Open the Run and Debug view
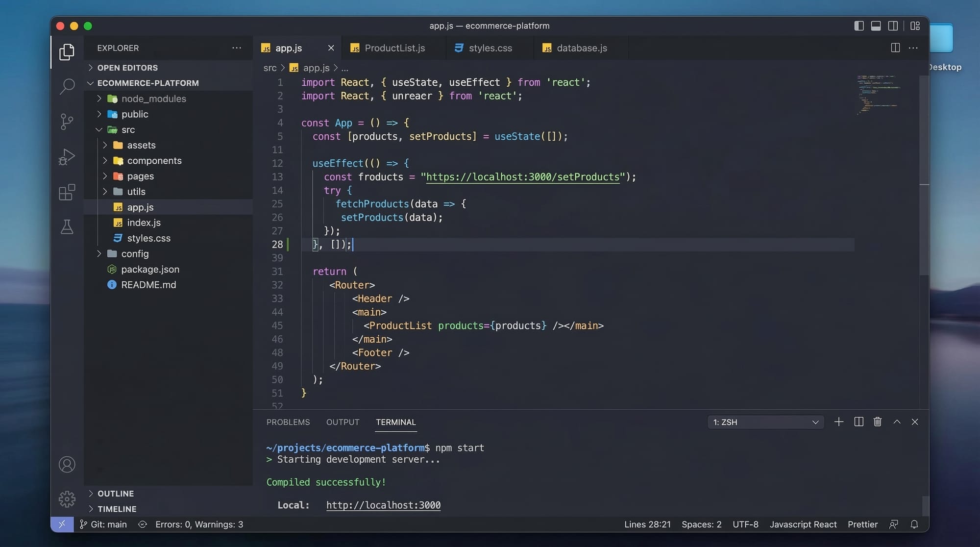 [x=67, y=157]
